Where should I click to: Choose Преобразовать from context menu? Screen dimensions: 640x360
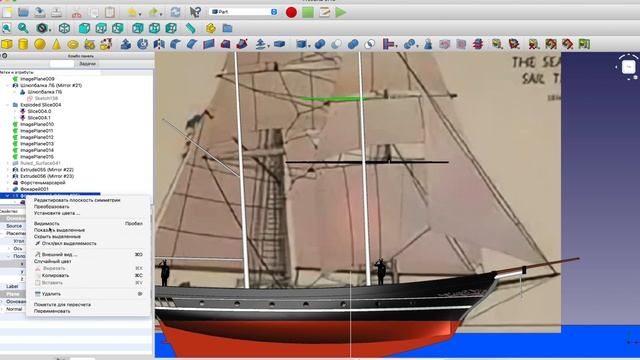(x=51, y=207)
